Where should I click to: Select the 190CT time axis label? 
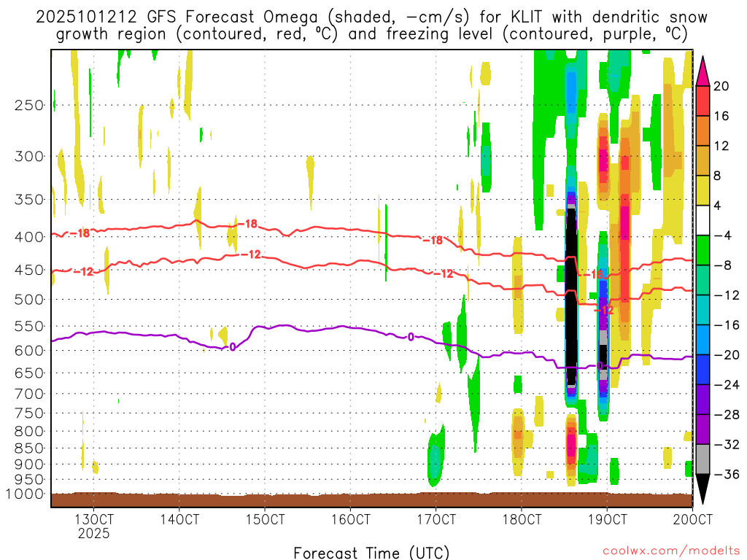point(607,519)
